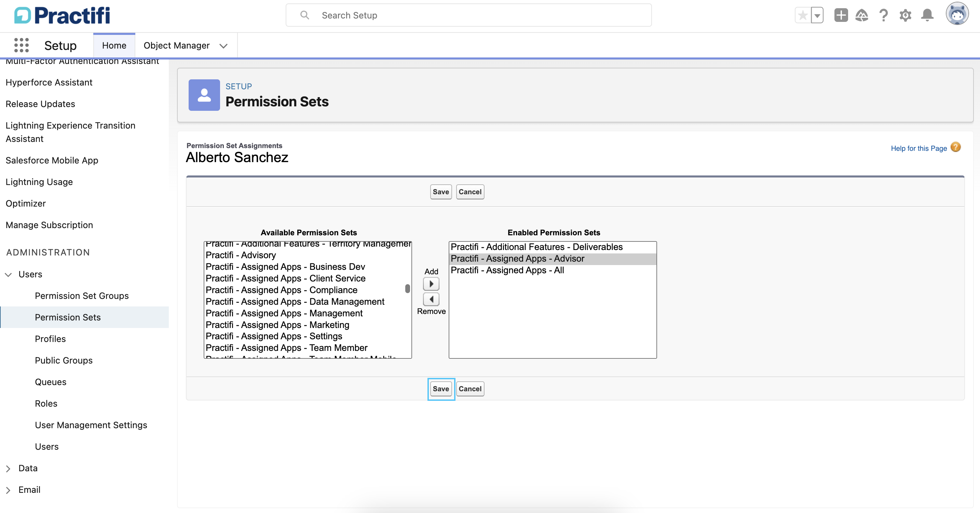Click the Permission Sets header person icon
The width and height of the screenshot is (980, 513).
click(204, 95)
